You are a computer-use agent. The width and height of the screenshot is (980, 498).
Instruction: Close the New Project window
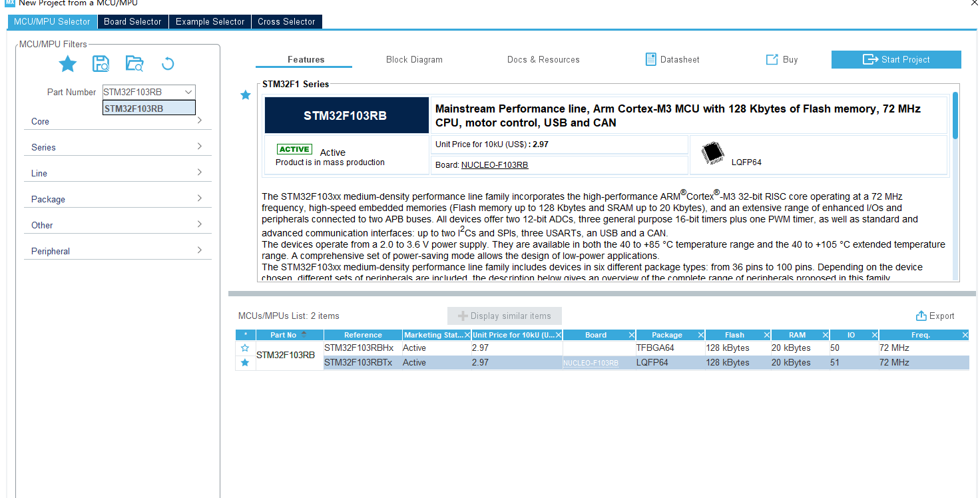pos(974,3)
